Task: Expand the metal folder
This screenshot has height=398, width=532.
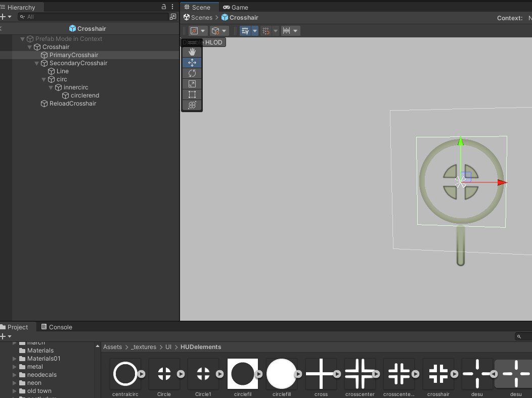Action: 15,367
